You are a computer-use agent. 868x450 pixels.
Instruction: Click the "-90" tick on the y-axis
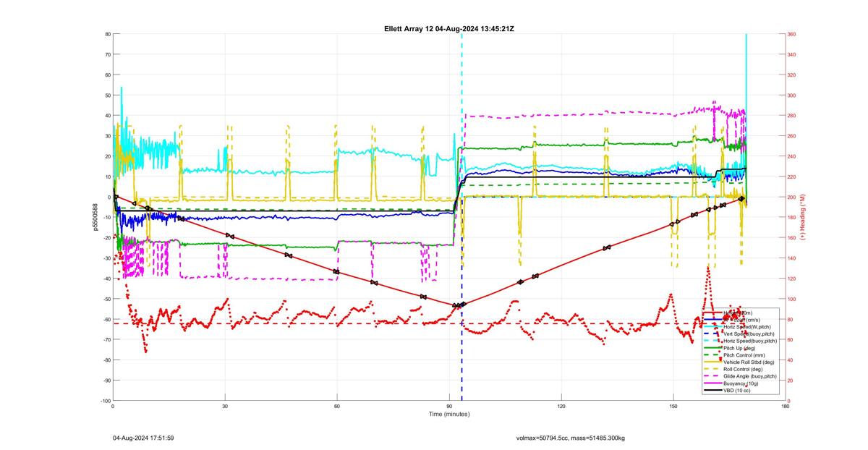tap(106, 381)
